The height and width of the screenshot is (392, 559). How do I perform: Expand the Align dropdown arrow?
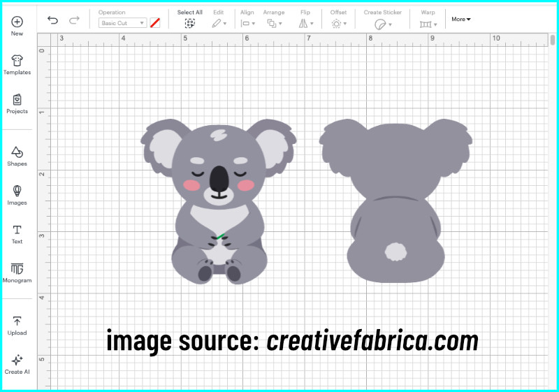tap(254, 24)
